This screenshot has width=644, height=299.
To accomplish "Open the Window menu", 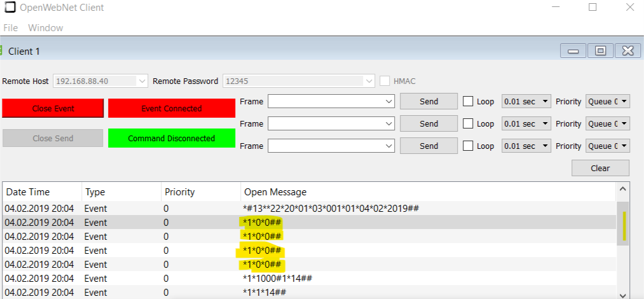I will [46, 28].
